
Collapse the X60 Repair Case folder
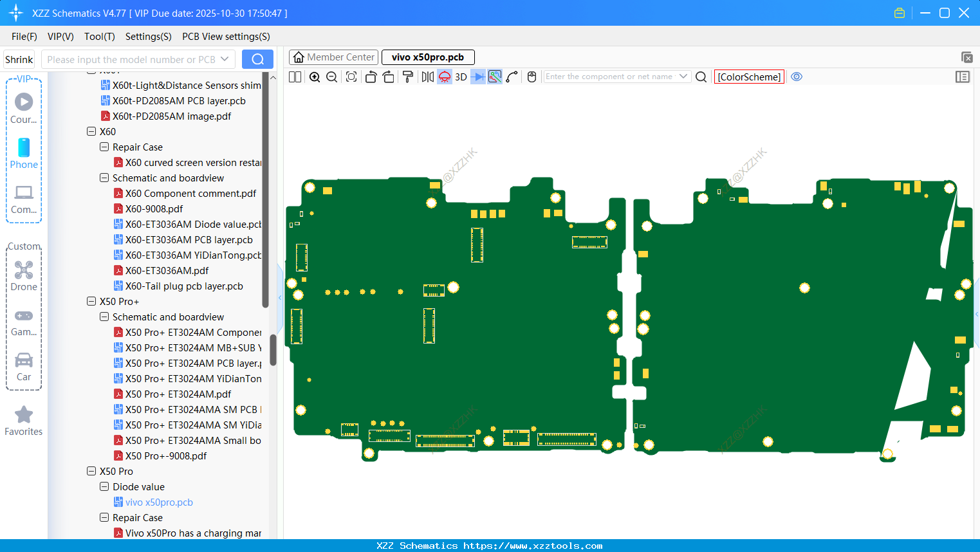click(x=104, y=147)
